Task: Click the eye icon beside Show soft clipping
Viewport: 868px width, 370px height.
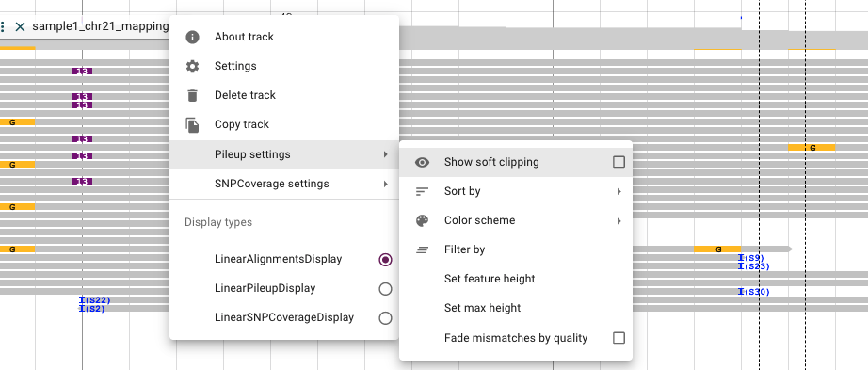Action: click(x=423, y=162)
